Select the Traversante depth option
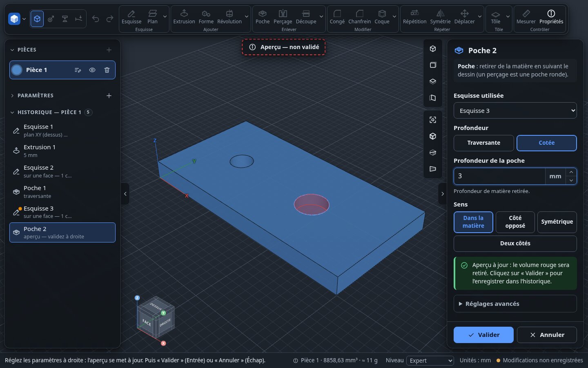 [483, 143]
